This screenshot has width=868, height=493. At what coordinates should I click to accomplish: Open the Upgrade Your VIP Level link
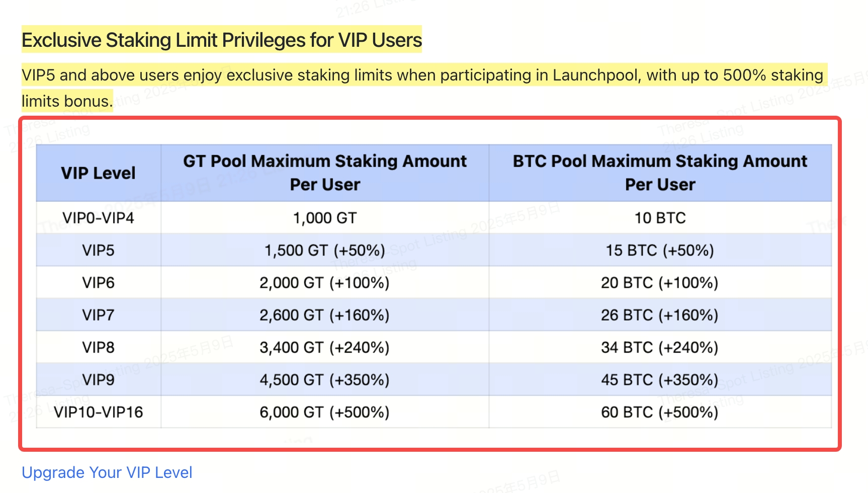tap(107, 472)
